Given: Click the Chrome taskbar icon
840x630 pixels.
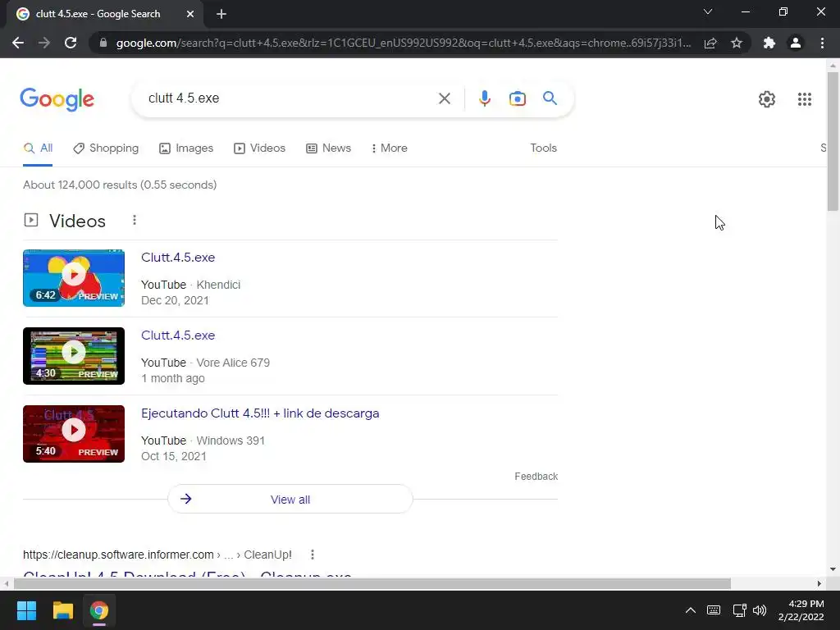Looking at the screenshot, I should click(99, 610).
